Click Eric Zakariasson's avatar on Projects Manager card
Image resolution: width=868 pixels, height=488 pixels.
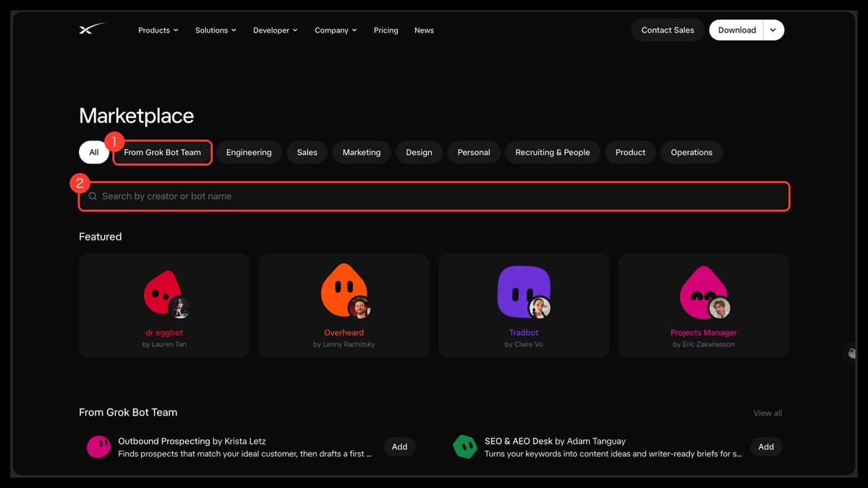pyautogui.click(x=719, y=308)
